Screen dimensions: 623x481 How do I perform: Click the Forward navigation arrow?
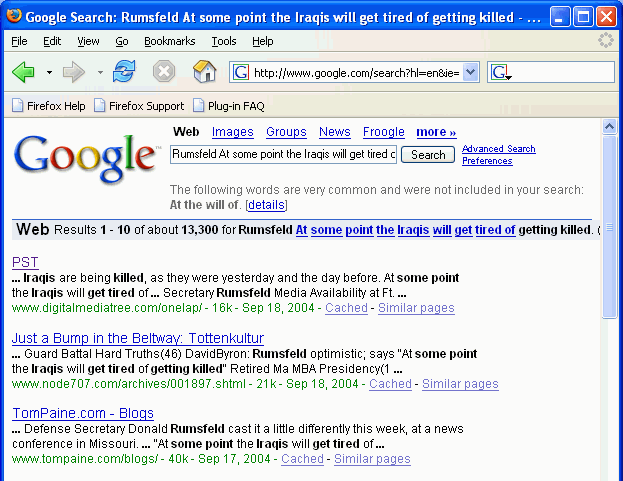pyautogui.click(x=74, y=72)
